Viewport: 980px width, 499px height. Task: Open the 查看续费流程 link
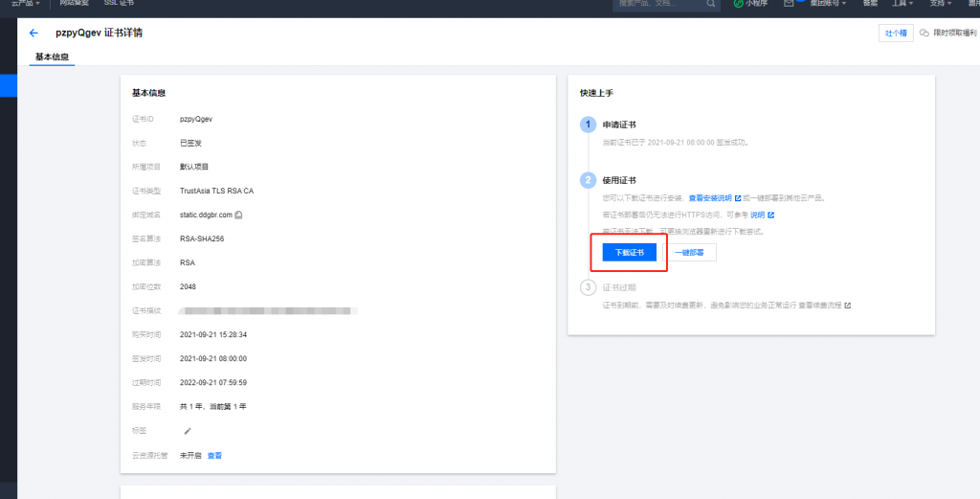click(x=820, y=306)
